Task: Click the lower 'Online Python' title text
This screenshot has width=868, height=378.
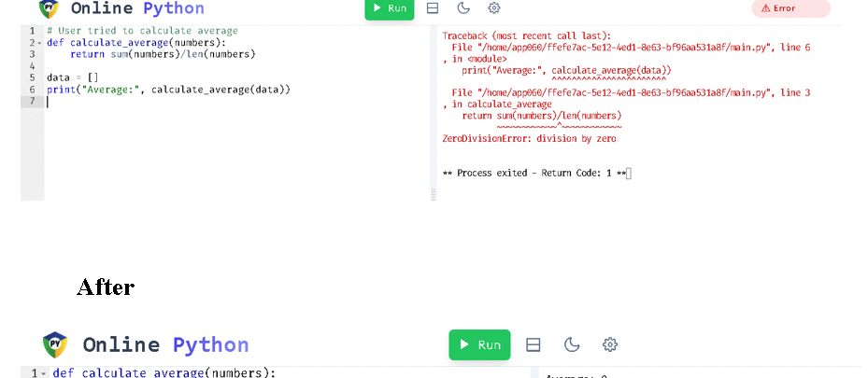Action: point(165,344)
